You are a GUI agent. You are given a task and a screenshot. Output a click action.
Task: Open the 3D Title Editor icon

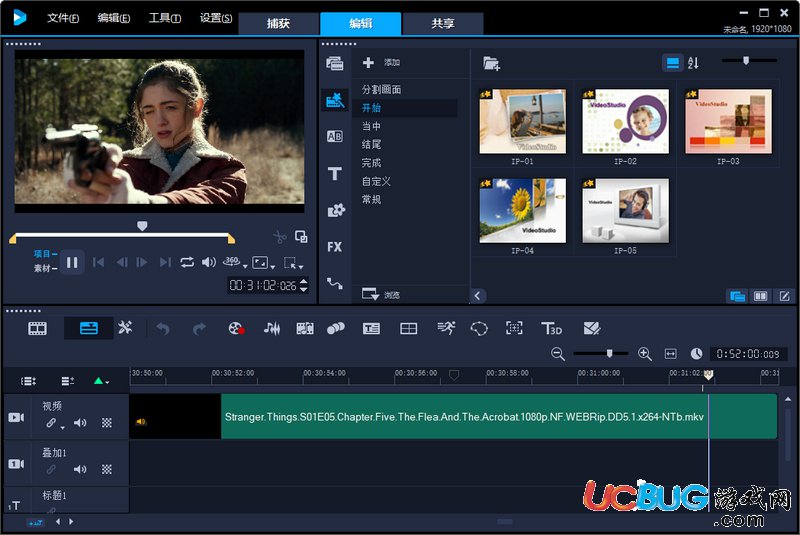tap(552, 328)
